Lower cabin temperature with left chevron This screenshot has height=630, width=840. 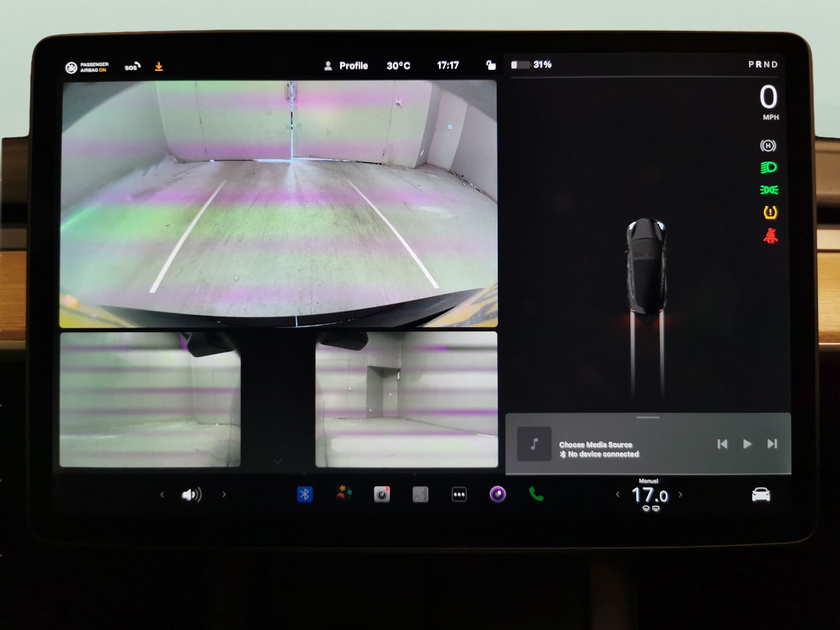click(618, 495)
